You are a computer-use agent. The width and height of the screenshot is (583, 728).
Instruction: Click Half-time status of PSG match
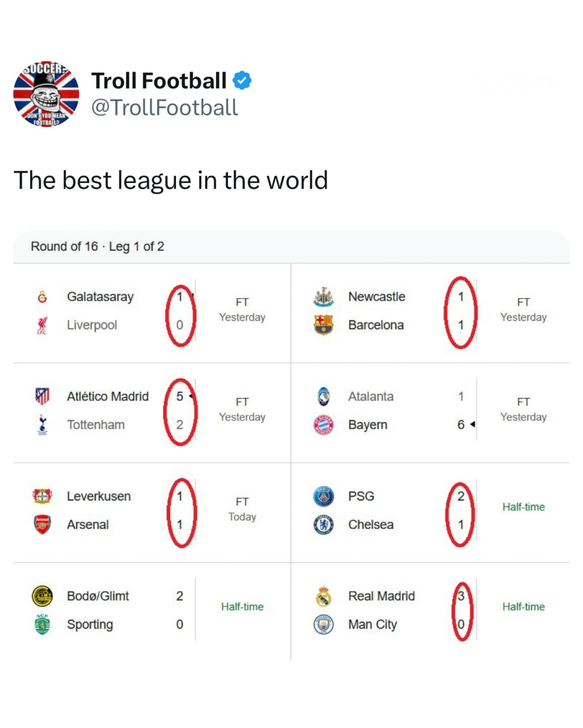(x=523, y=507)
